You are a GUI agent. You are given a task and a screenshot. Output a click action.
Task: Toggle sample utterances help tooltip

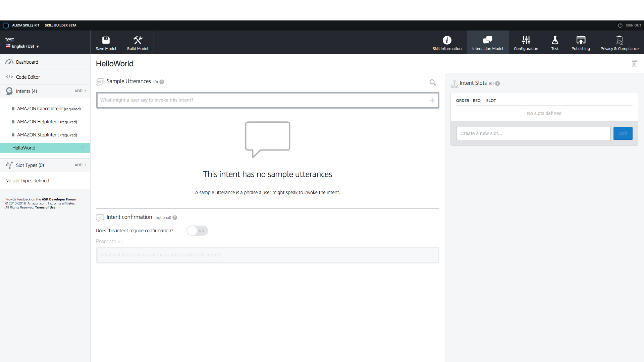pyautogui.click(x=162, y=82)
